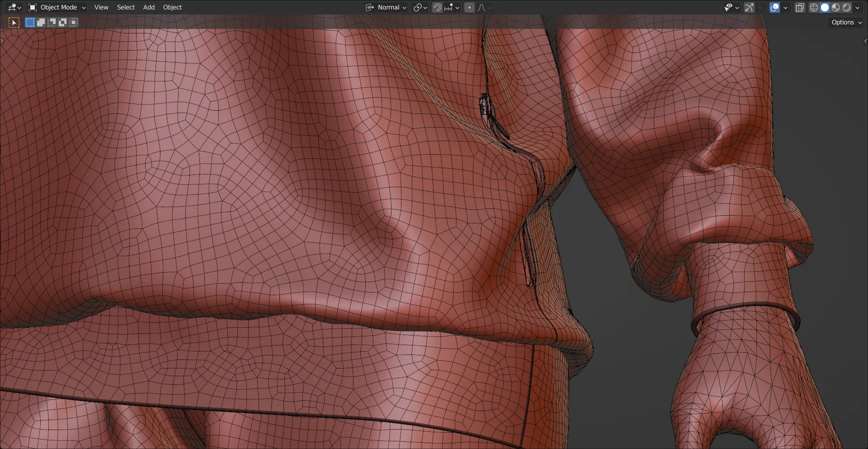Switch to wireframe viewport shading
Image resolution: width=868 pixels, height=449 pixels.
814,7
